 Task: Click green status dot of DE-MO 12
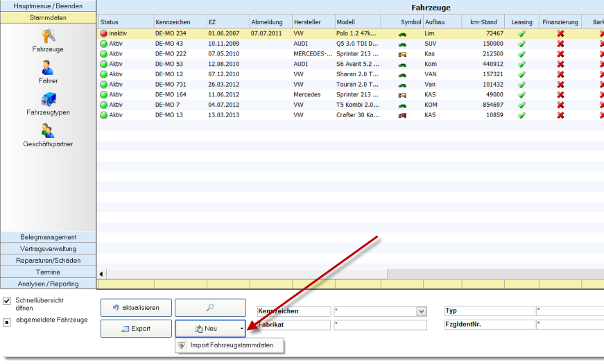pos(103,74)
